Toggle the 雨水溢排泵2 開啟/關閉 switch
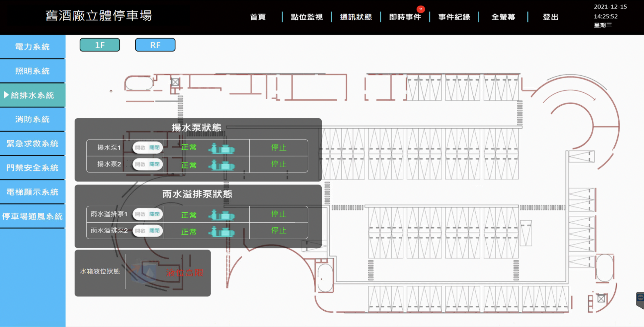 click(x=148, y=231)
